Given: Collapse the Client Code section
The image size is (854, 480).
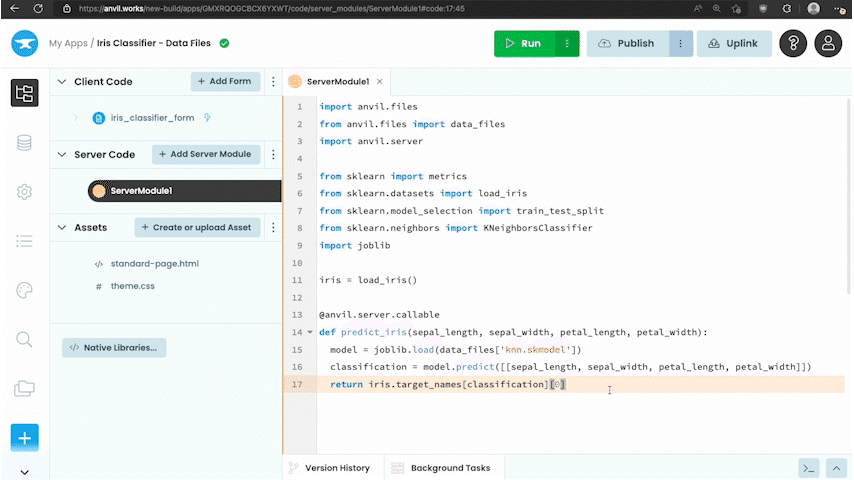Looking at the screenshot, I should point(62,82).
